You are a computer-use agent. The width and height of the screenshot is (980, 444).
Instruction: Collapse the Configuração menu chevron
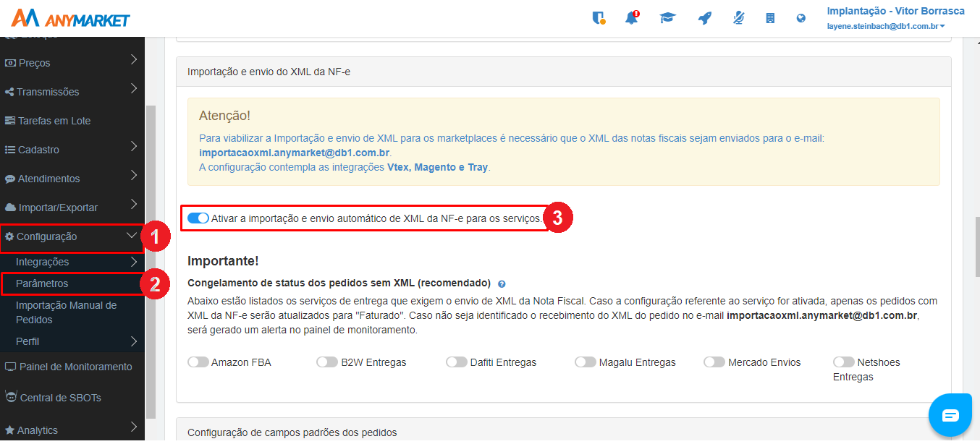tap(132, 235)
